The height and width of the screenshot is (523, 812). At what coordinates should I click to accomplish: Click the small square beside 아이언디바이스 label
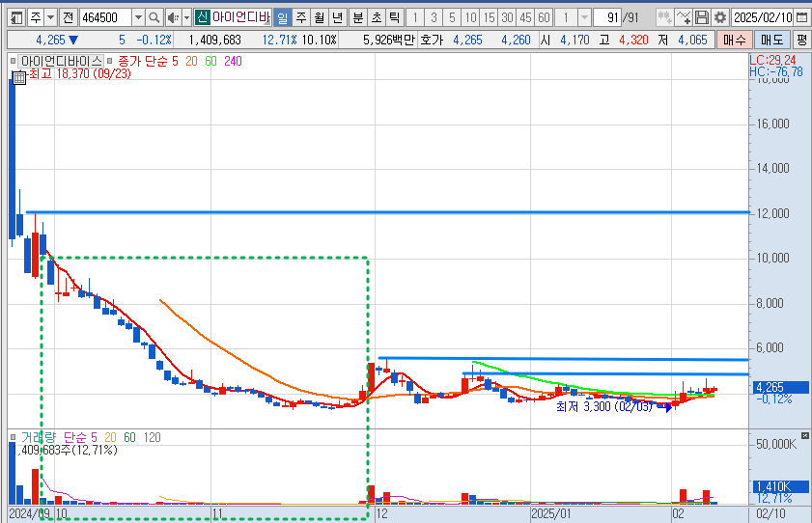[13, 61]
